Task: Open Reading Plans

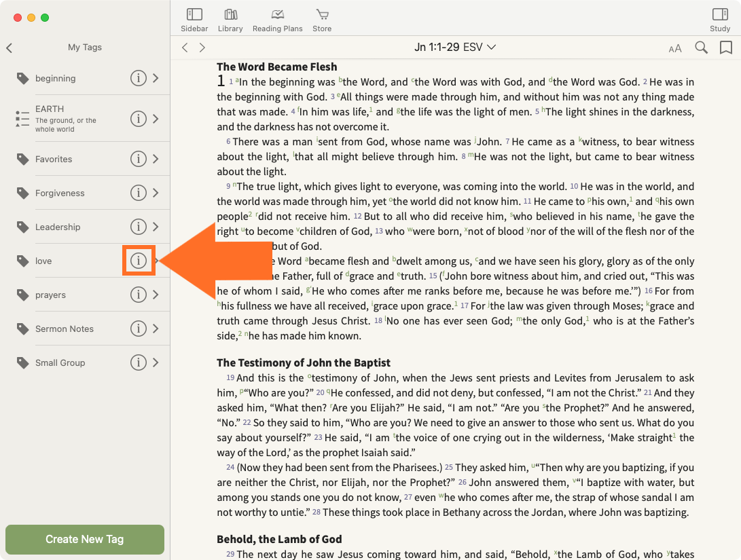Action: point(277,20)
